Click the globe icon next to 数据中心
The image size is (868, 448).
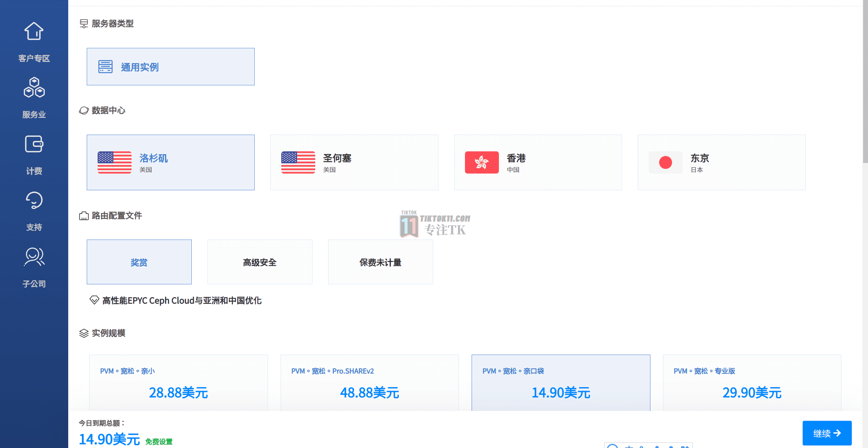coord(83,110)
